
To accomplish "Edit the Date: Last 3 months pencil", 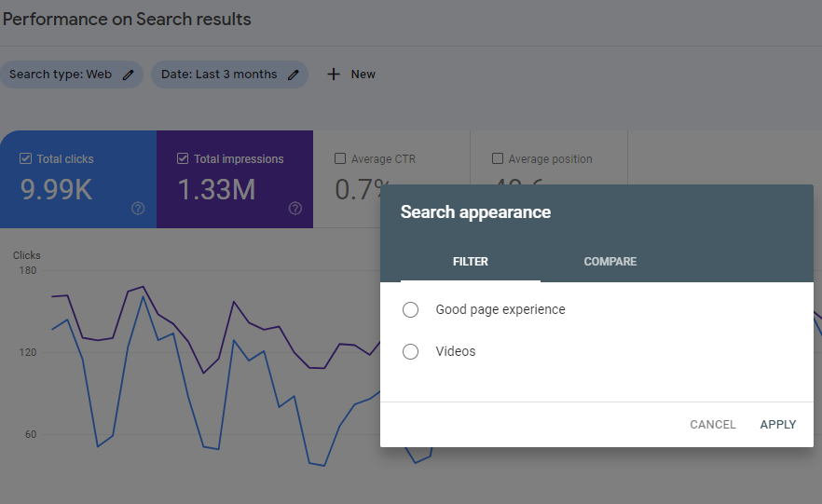I will 293,75.
